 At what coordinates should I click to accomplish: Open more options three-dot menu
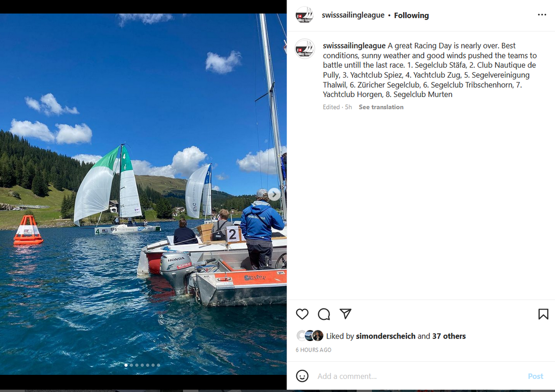(542, 15)
